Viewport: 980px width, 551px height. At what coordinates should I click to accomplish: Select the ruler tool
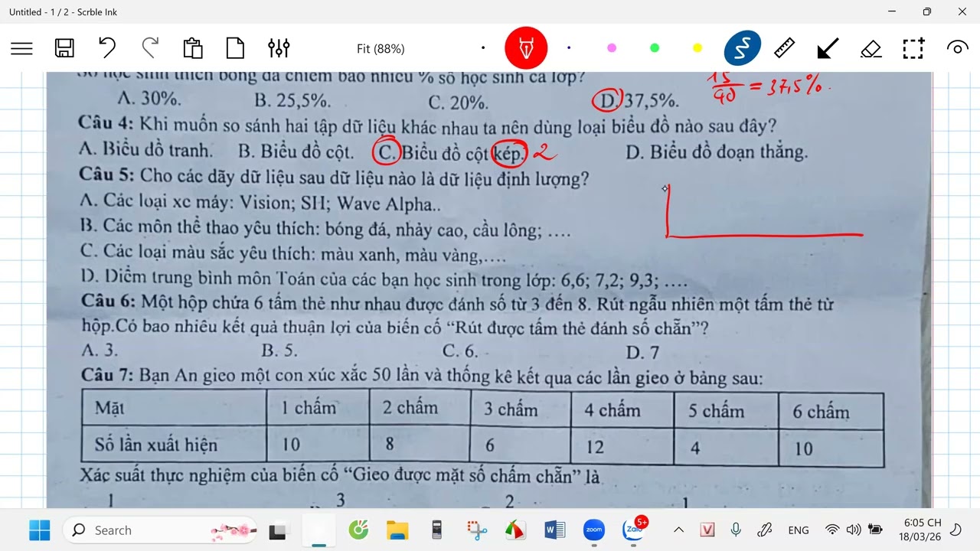[x=785, y=48]
